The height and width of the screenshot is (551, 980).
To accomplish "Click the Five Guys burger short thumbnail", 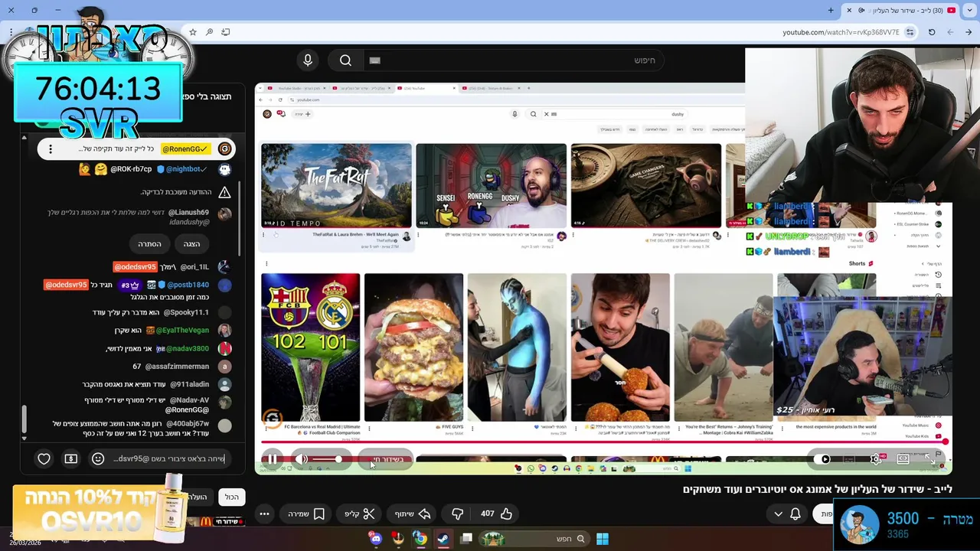I will point(413,347).
